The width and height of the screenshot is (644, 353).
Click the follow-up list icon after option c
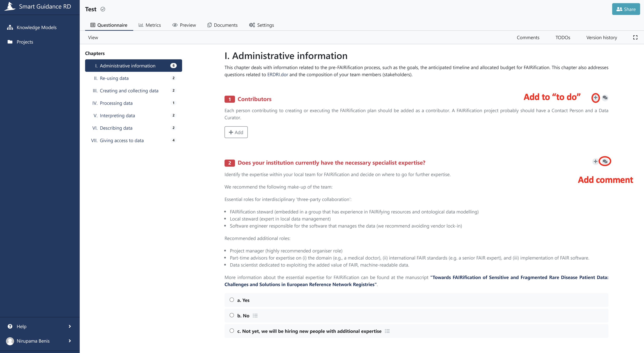click(x=387, y=331)
